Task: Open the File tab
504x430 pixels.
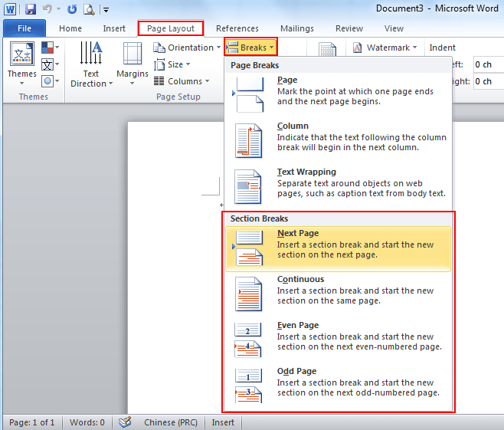Action: click(x=24, y=28)
